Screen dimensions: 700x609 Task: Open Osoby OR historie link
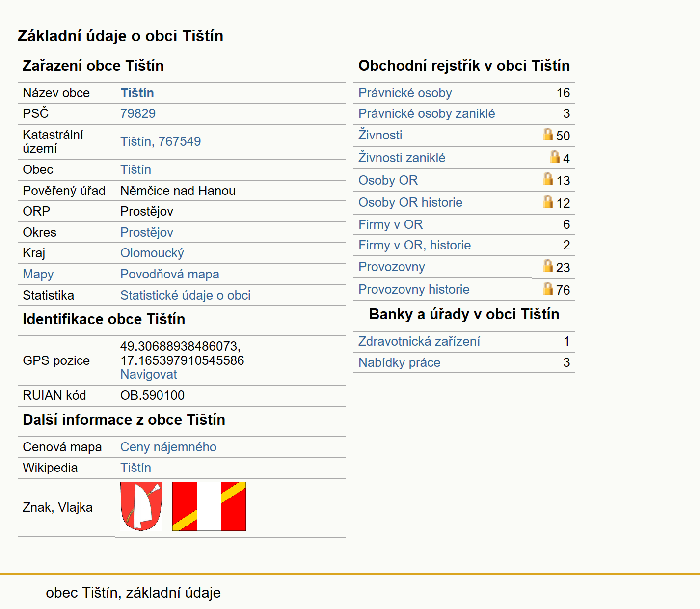tap(410, 202)
